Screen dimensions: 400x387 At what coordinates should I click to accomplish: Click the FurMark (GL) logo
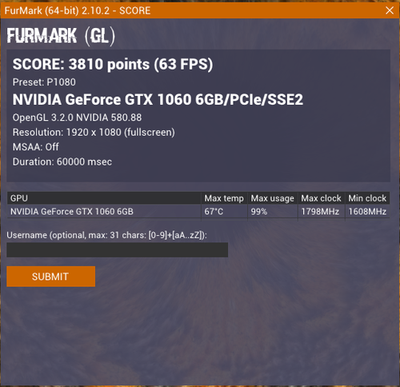(x=61, y=36)
